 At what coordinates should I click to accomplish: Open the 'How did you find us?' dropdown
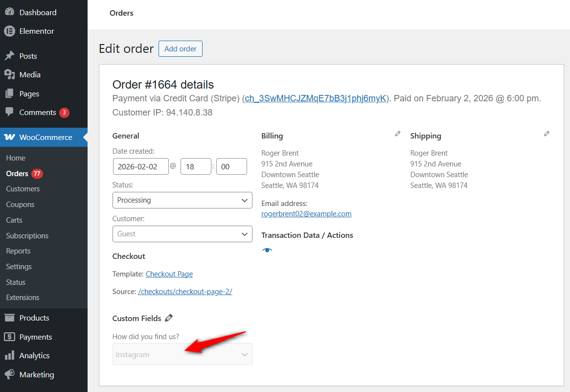(182, 354)
